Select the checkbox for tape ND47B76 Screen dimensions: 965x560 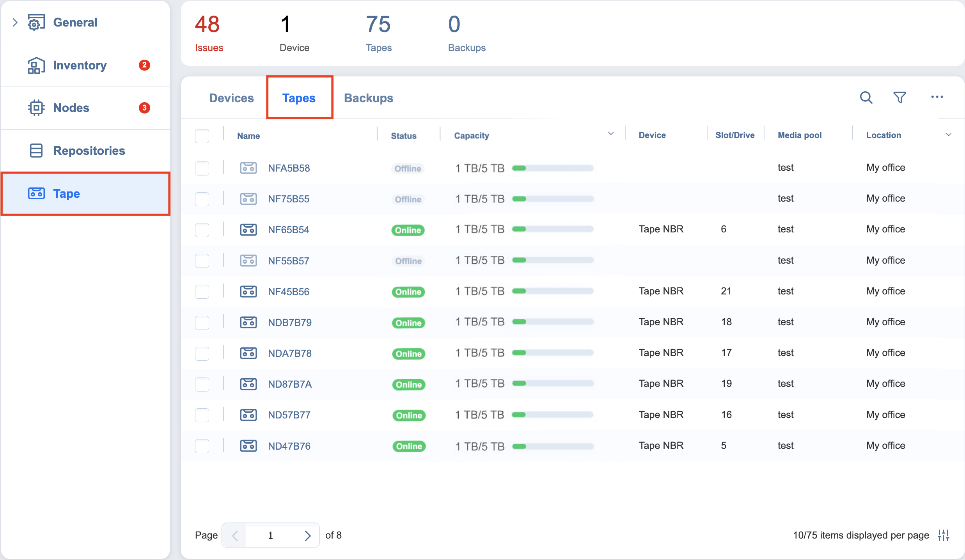click(x=202, y=446)
